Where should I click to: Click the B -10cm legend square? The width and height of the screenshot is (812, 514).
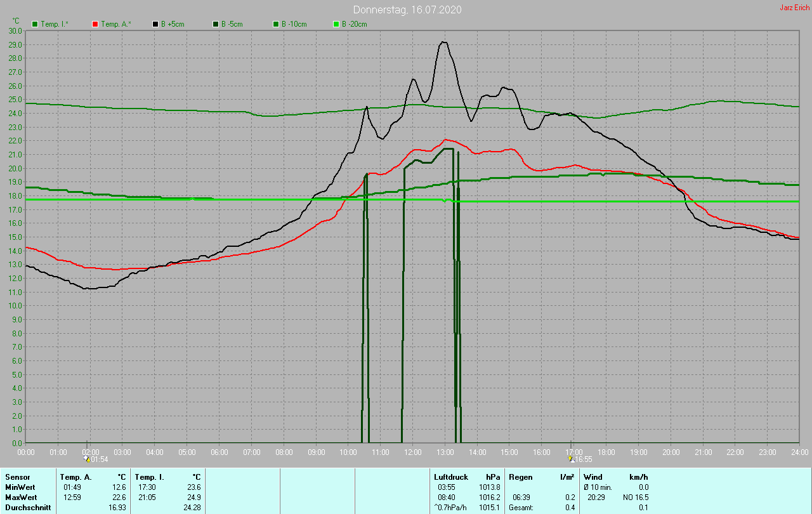[276, 24]
